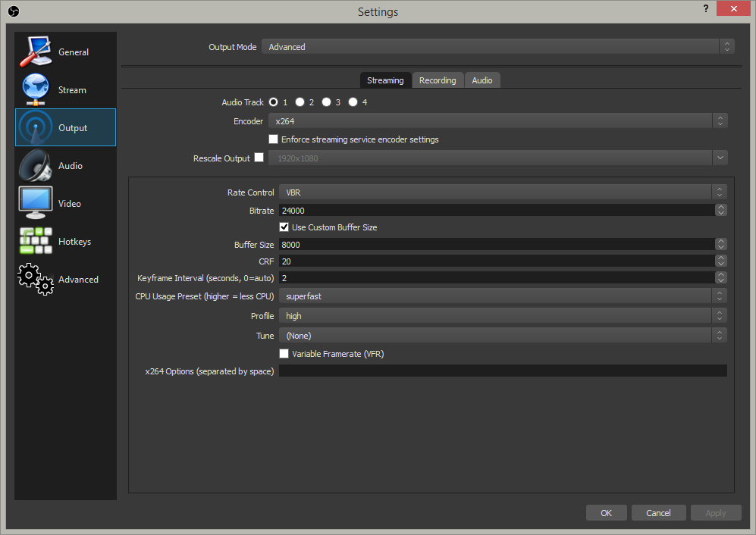Select Audio Track 3 radio button
The image size is (756, 535).
coord(326,102)
